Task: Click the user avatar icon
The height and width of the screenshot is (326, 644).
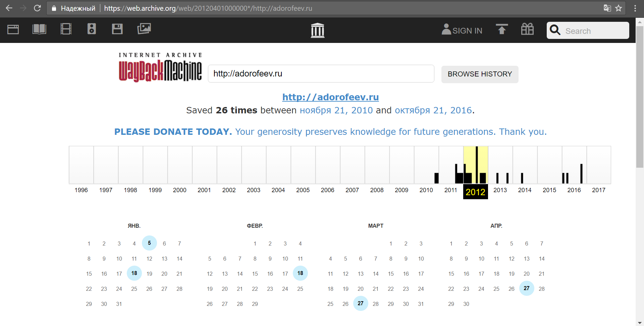Action: pos(446,29)
